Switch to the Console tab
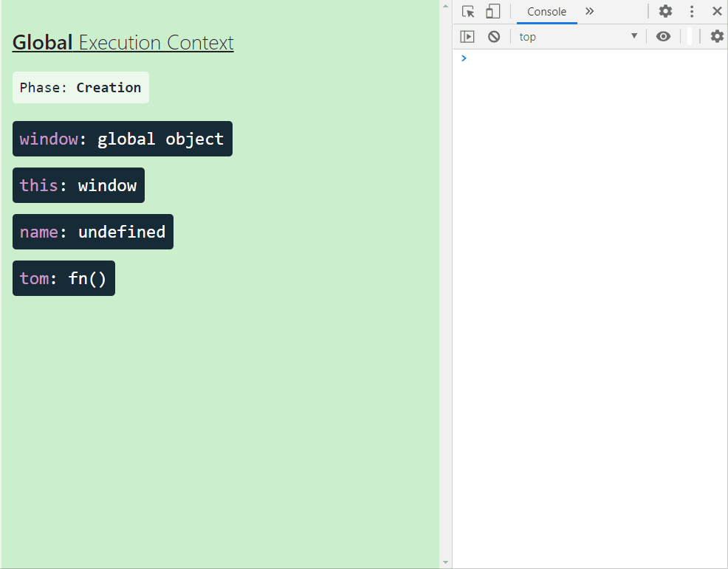 tap(546, 12)
